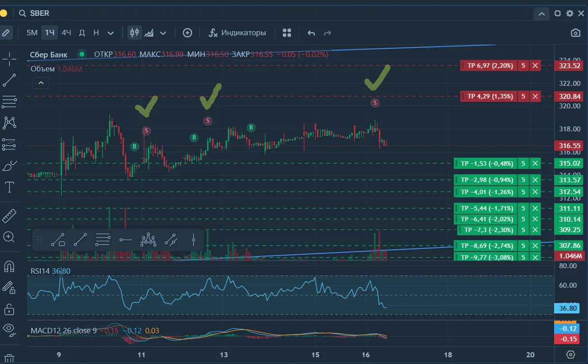Select the Д daily timeframe

pyautogui.click(x=82, y=33)
